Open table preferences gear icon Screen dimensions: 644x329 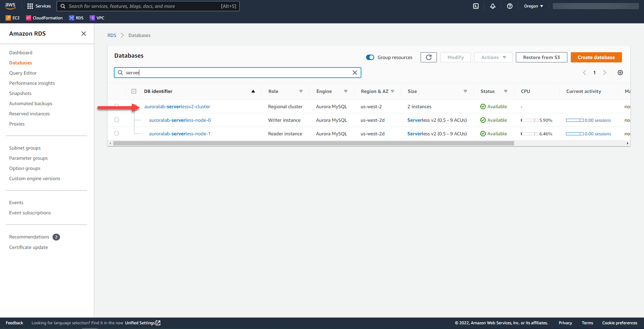(x=620, y=73)
